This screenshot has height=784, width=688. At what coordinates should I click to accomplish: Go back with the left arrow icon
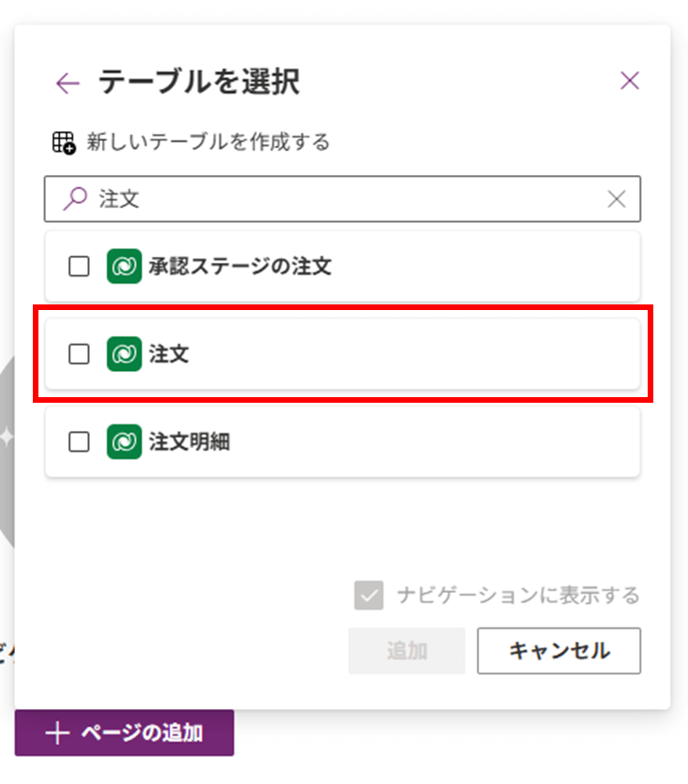tap(68, 83)
